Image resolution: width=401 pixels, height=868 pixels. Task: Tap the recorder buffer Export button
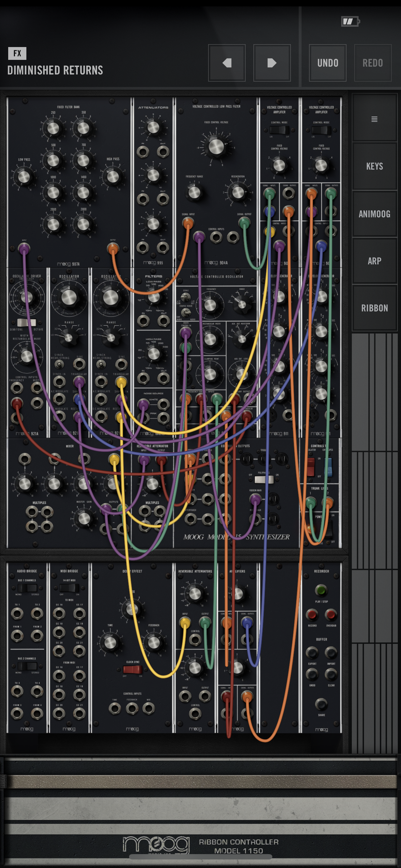[x=312, y=652]
